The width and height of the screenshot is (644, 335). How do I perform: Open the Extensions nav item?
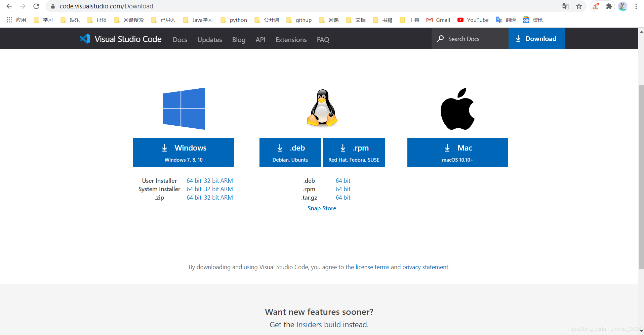(291, 40)
